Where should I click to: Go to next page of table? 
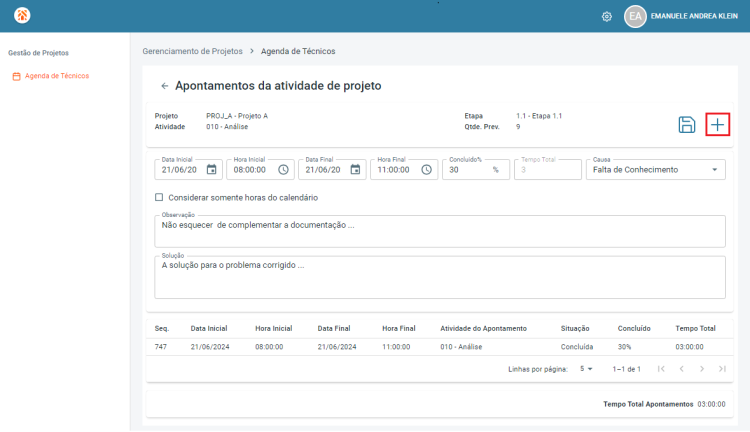tap(702, 369)
